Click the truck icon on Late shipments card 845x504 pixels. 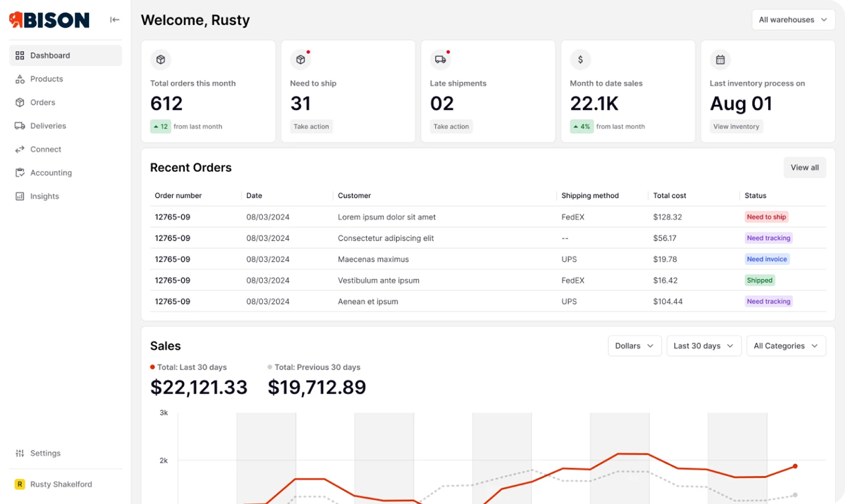(x=441, y=59)
